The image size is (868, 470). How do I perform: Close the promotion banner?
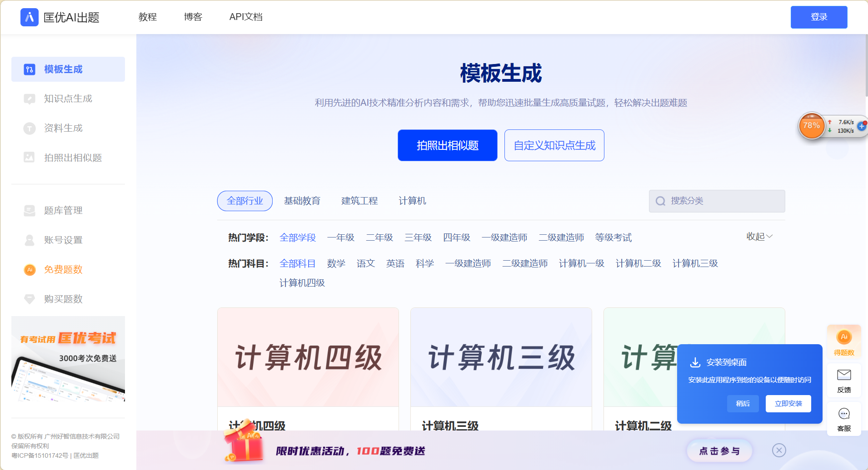coord(779,450)
